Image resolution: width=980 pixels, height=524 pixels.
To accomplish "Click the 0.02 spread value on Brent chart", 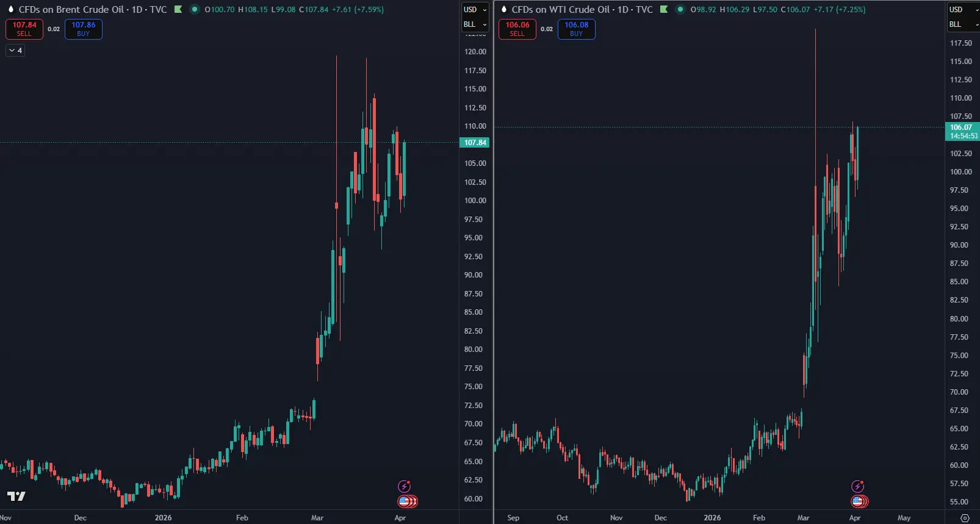I will pos(54,29).
